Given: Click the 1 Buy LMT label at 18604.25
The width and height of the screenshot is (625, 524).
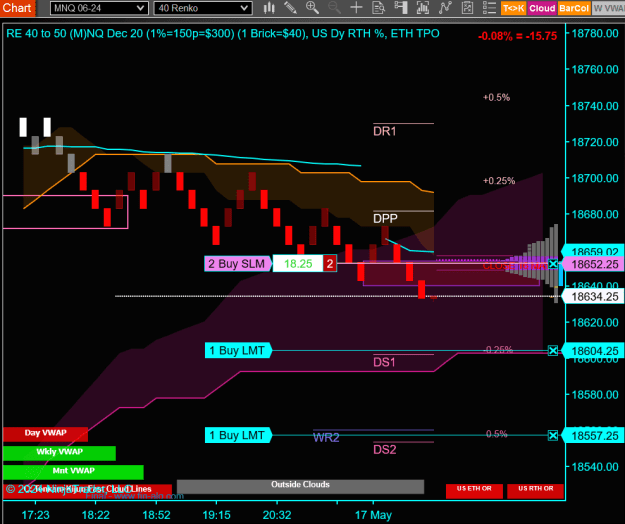Looking at the screenshot, I should [x=238, y=351].
